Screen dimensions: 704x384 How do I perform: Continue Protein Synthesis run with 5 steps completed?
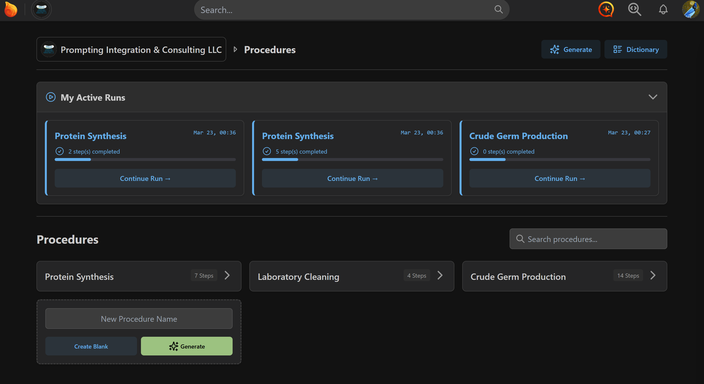tap(352, 178)
